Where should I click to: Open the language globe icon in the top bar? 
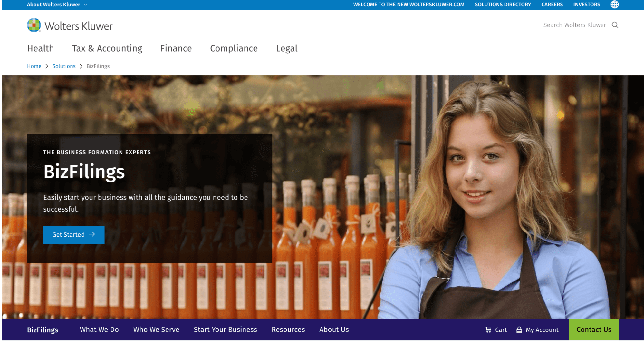(614, 5)
